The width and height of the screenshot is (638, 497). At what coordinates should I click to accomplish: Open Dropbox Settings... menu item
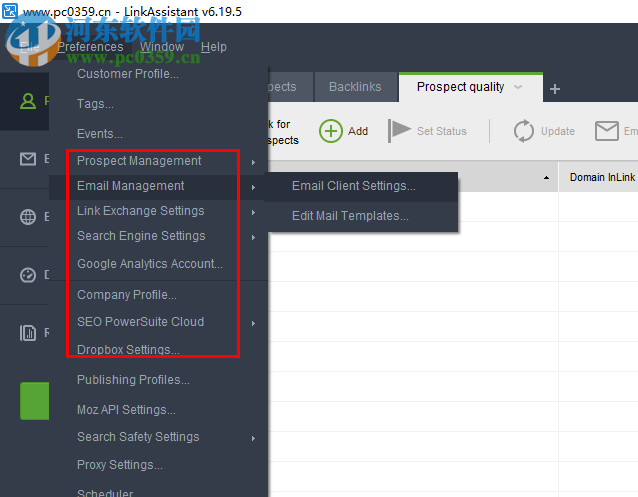pyautogui.click(x=128, y=350)
